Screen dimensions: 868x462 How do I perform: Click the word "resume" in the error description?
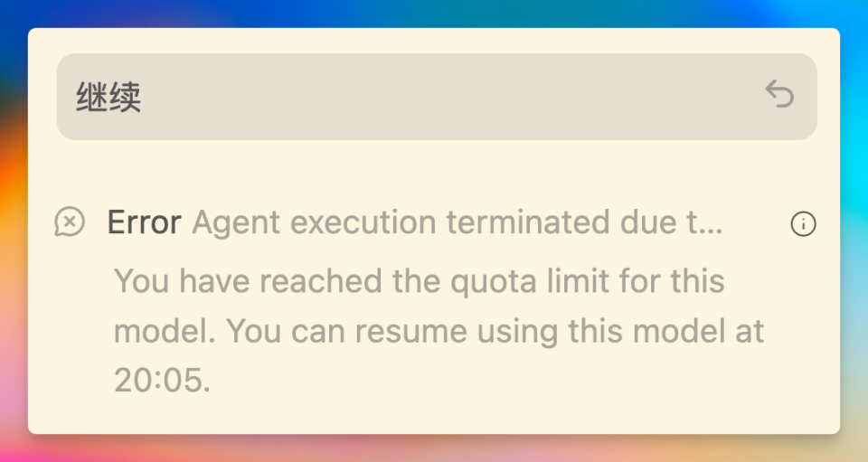pos(409,331)
